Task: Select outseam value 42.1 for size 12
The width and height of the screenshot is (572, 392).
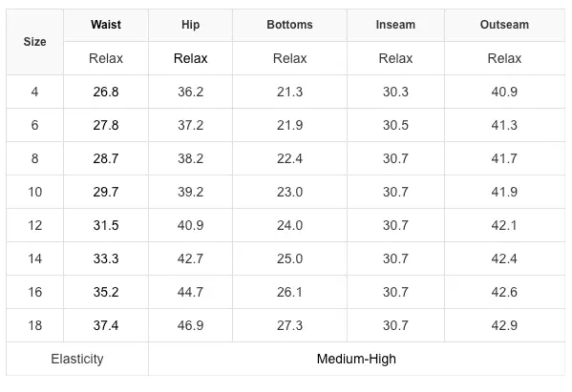Action: tap(504, 225)
